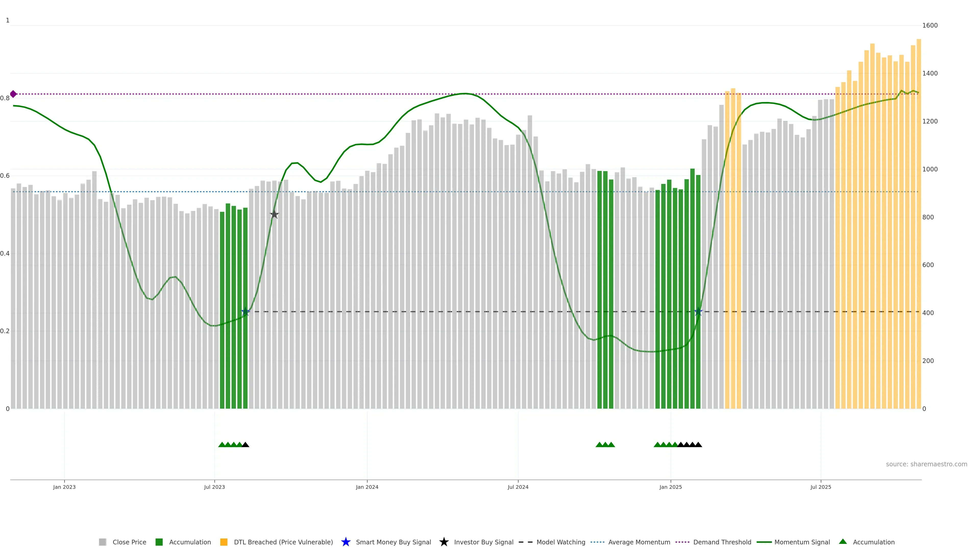
Task: Click the green Accumulation square swatch in legend
Action: click(159, 542)
